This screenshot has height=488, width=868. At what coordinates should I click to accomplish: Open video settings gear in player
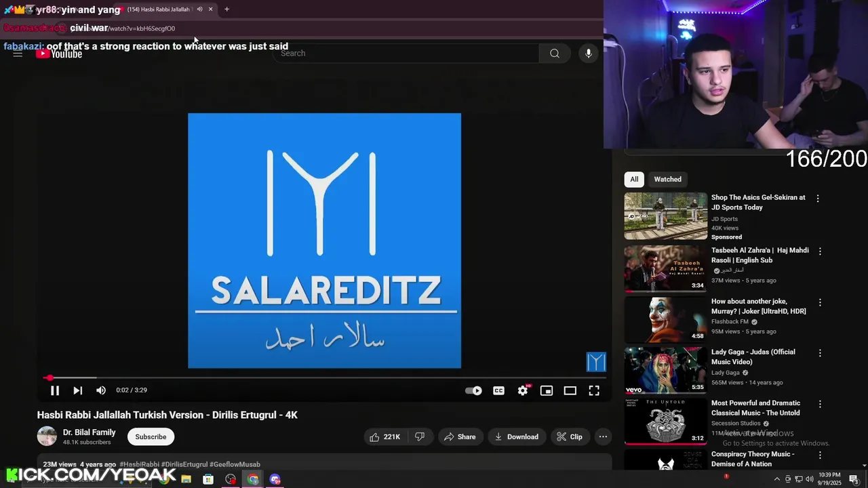click(523, 390)
